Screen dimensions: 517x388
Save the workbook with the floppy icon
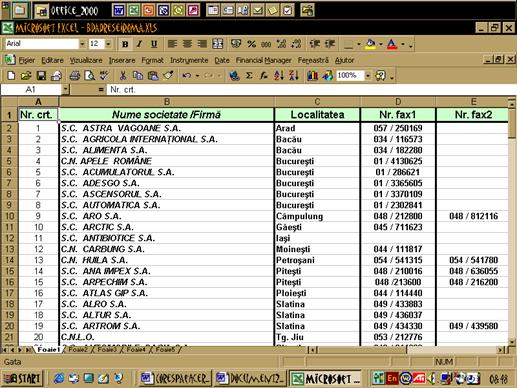41,76
